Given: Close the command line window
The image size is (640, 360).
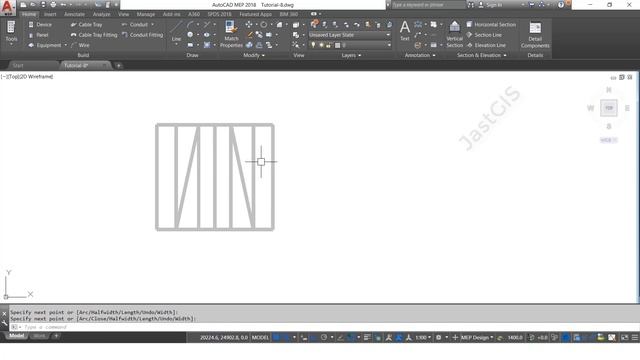Looking at the screenshot, I should pos(4,314).
